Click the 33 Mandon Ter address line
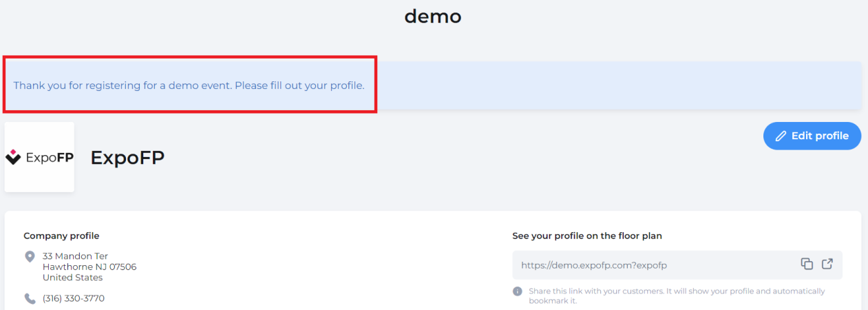The width and height of the screenshot is (868, 310). point(75,256)
